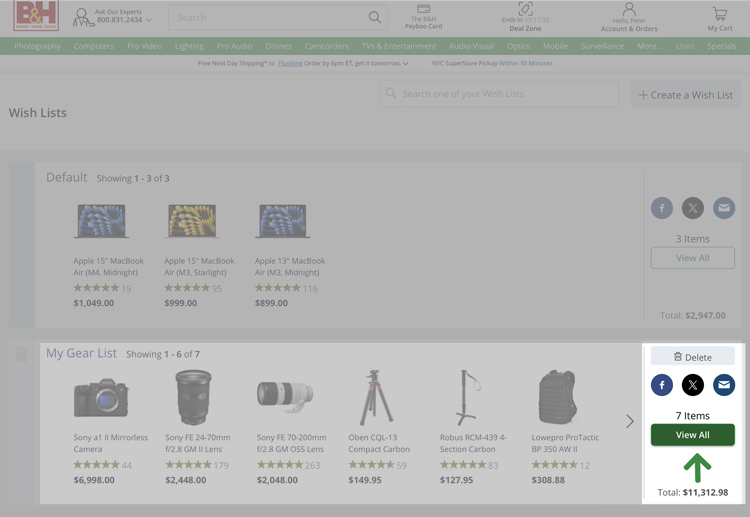The image size is (750, 517).
Task: Click Oben CQL-13 Compact Carbon title
Action: 379,443
